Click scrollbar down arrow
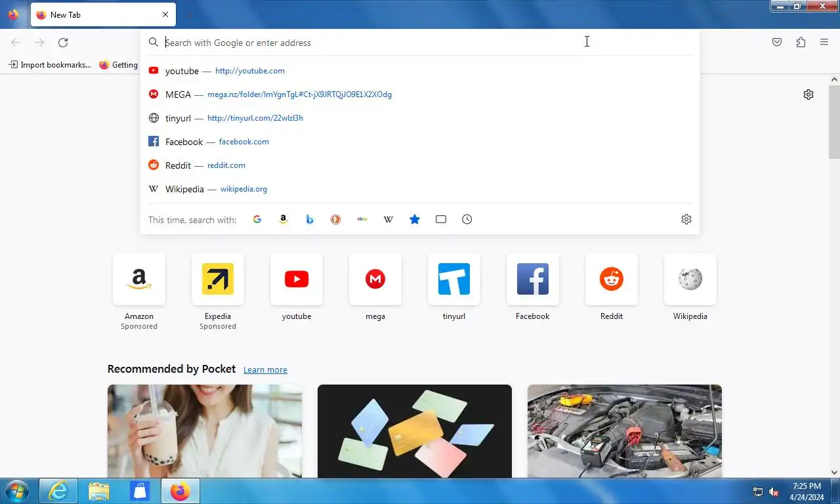The width and height of the screenshot is (840, 504). tap(834, 472)
